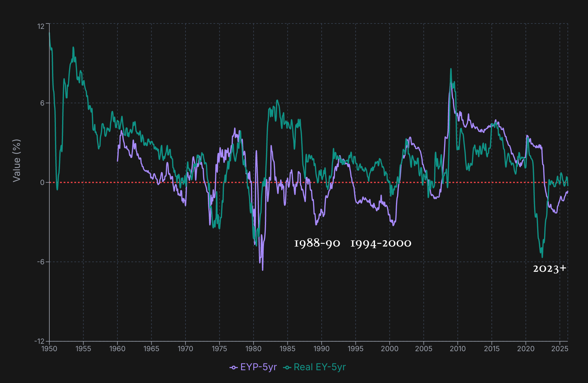Toggle the EYP-5yr legend entry
Screen dimensions: 588x383
pos(253,367)
